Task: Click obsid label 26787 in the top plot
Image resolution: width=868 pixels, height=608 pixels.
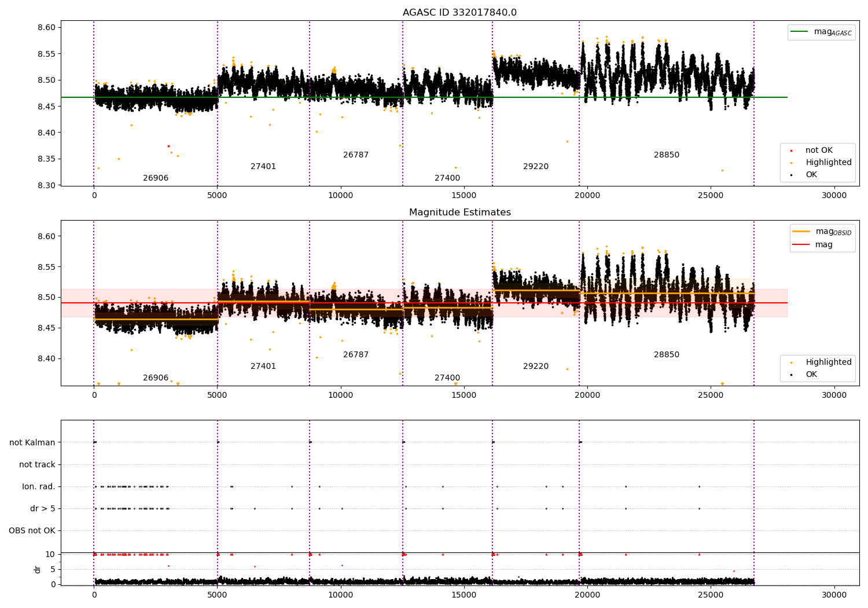Action: point(356,155)
